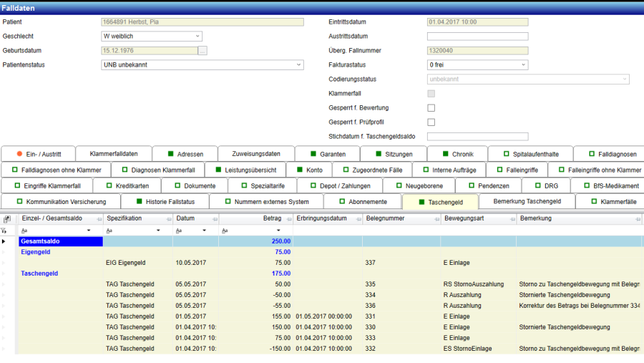The image size is (644, 363).
Task: Open the Fakturastatus dropdown
Action: pyautogui.click(x=523, y=65)
